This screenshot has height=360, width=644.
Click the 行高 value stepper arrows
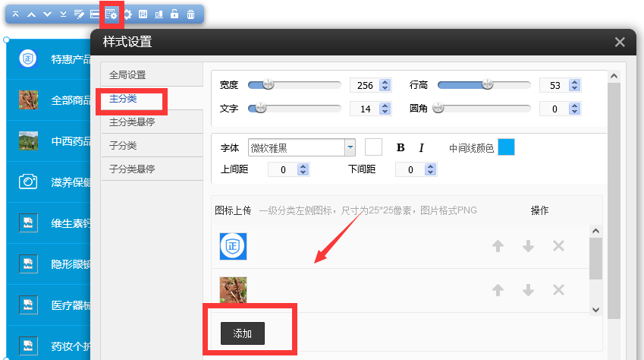click(573, 86)
